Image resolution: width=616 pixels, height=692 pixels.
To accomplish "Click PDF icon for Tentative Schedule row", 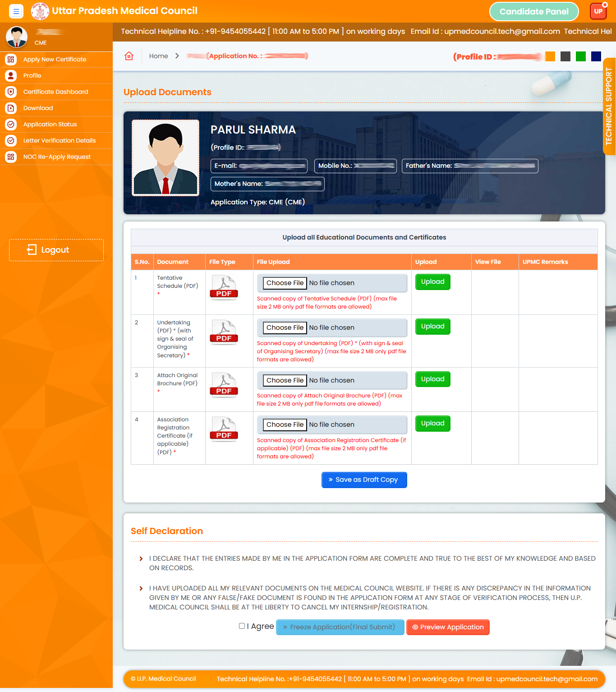I will [224, 288].
